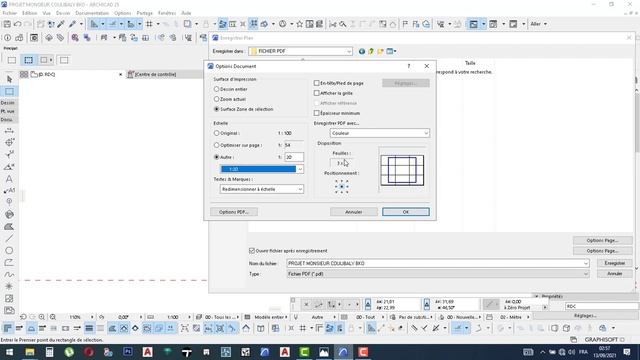
Task: Open the green Camtasia C icon in the taskbar
Action: click(304, 352)
